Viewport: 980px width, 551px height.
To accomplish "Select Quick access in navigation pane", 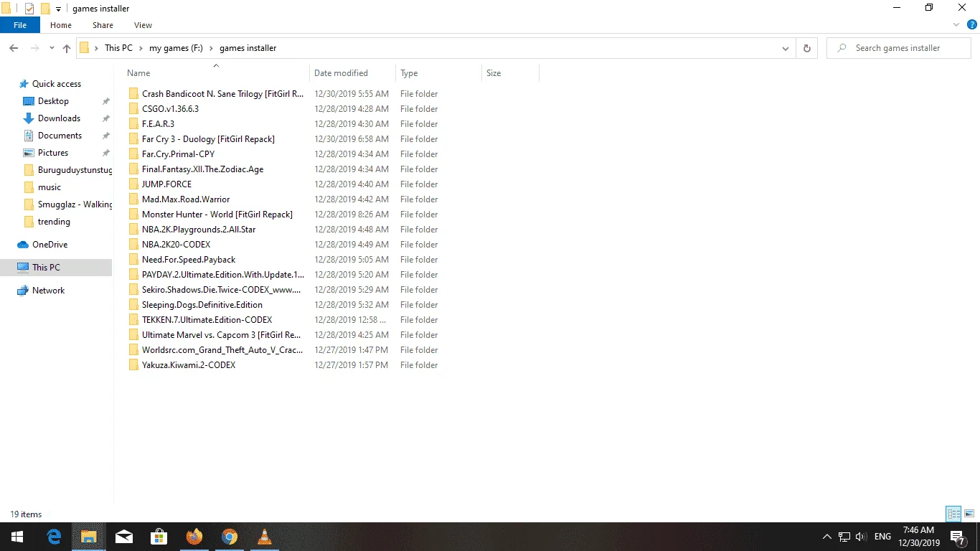I will point(56,84).
